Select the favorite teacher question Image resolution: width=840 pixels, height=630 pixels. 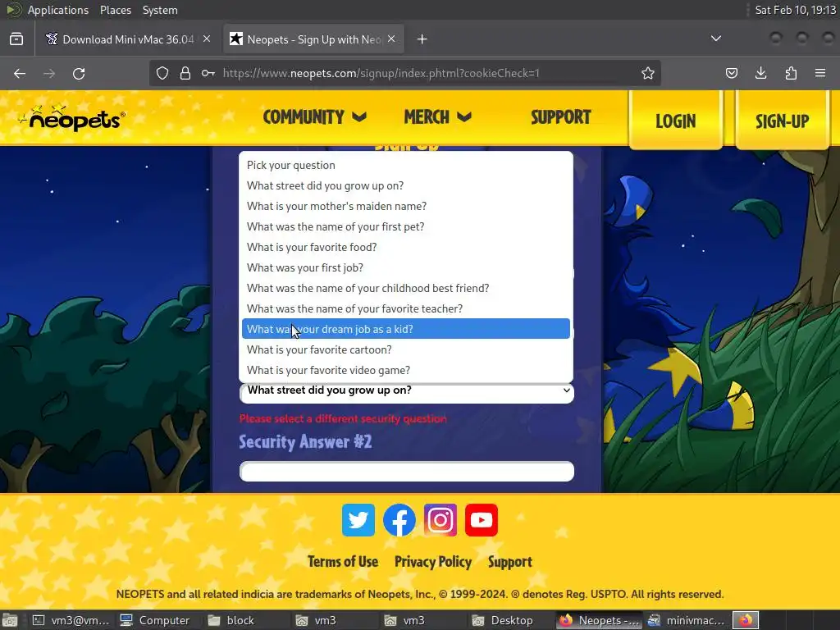click(x=405, y=308)
